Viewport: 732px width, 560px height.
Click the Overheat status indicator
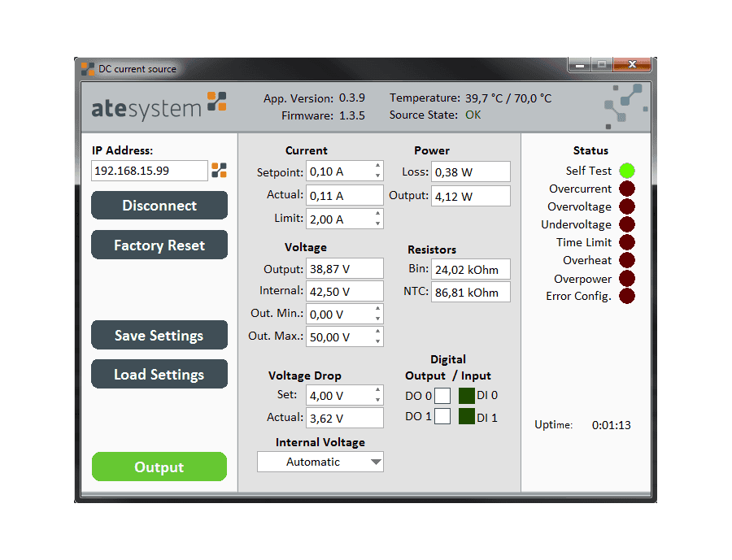pyautogui.click(x=627, y=260)
